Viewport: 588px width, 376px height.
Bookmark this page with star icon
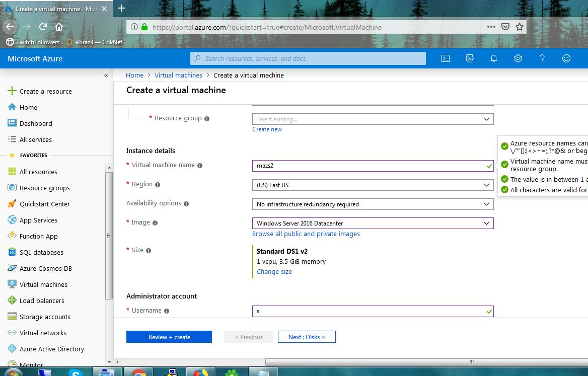point(520,27)
